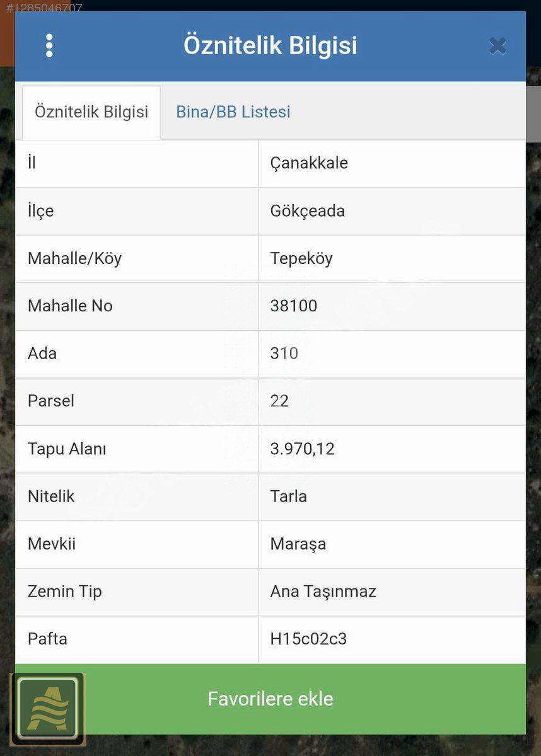
Task: Click the Mahalle/Köy row label
Action: tap(74, 258)
